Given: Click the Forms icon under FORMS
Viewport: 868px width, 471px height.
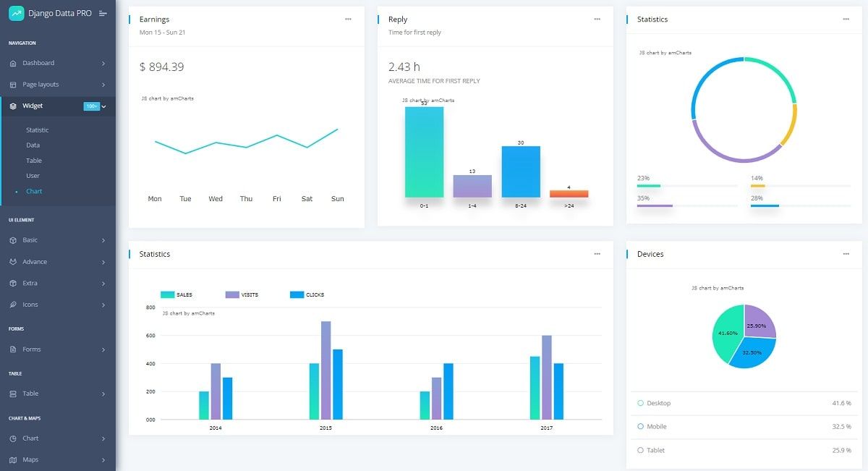Looking at the screenshot, I should pyautogui.click(x=12, y=349).
